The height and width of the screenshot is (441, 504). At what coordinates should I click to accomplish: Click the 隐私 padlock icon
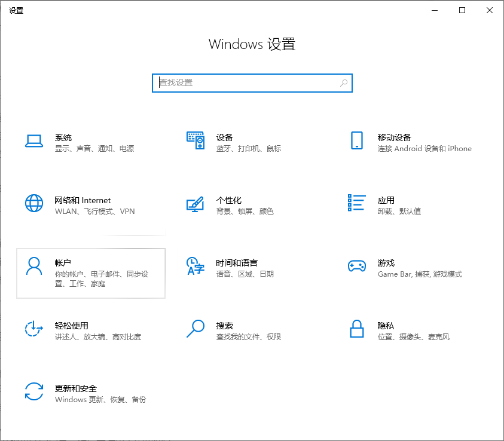pyautogui.click(x=356, y=330)
